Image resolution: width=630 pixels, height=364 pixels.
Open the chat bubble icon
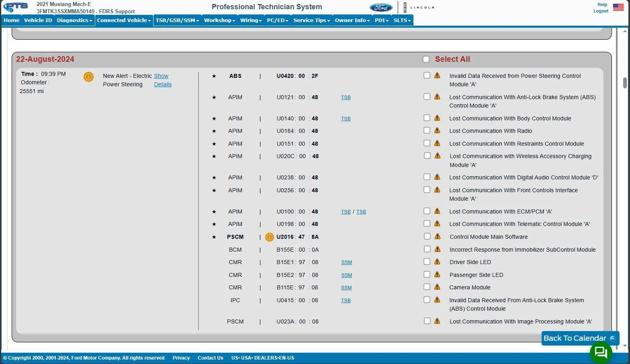(601, 352)
